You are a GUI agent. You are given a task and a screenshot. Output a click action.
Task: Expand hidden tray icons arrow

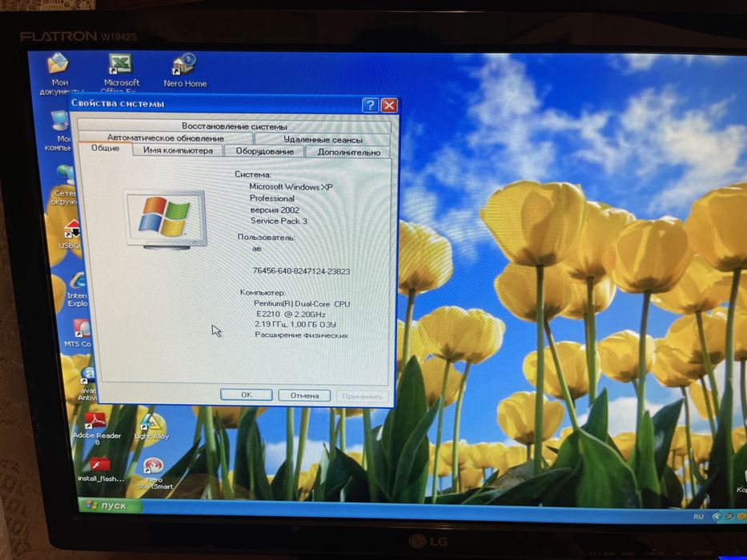point(717,516)
